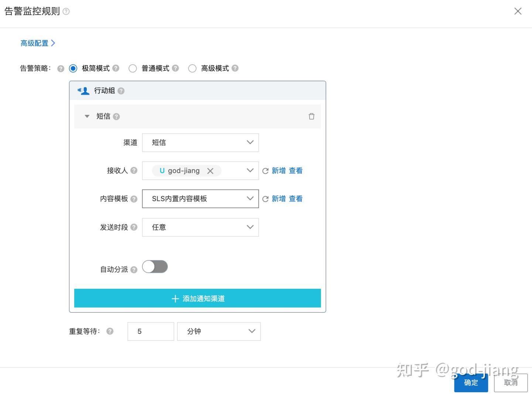The width and height of the screenshot is (532, 394).
Task: Select 高级模式 radio button
Action: tap(192, 68)
